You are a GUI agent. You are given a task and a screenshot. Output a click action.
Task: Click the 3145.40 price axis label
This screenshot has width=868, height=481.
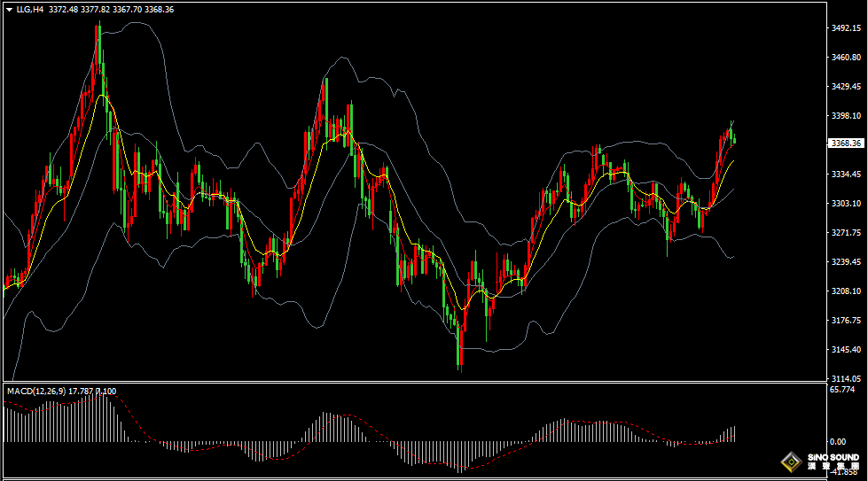(847, 349)
